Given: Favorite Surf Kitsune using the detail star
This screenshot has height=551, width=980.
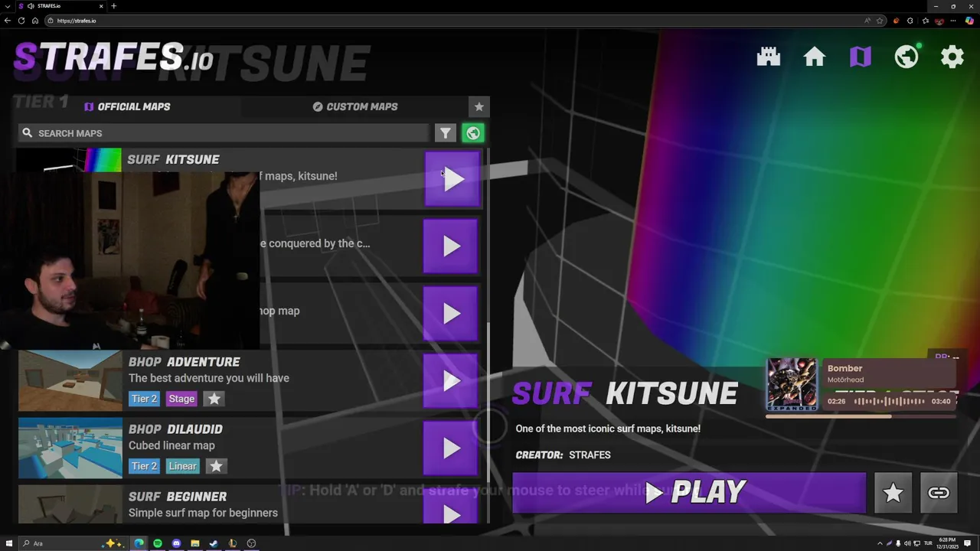Looking at the screenshot, I should pyautogui.click(x=893, y=493).
